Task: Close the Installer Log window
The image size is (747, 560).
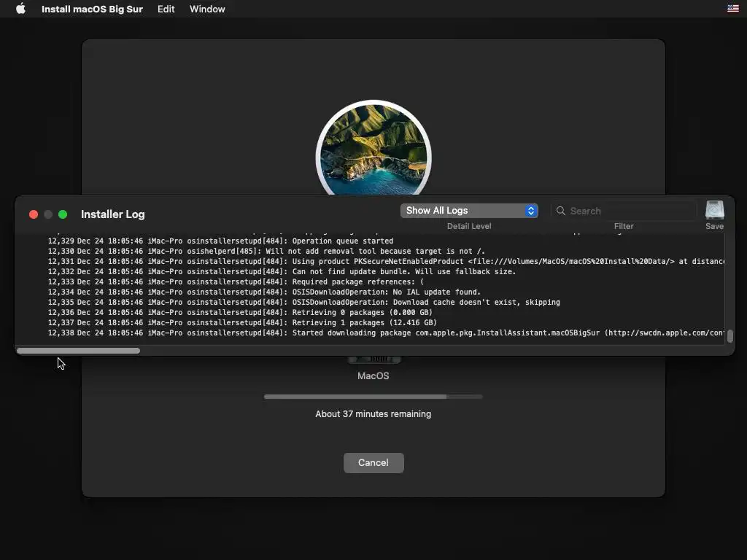Action: click(x=34, y=214)
